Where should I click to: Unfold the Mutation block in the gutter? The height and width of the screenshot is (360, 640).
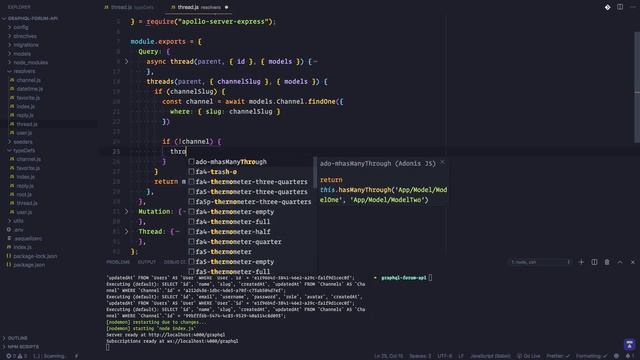127,211
